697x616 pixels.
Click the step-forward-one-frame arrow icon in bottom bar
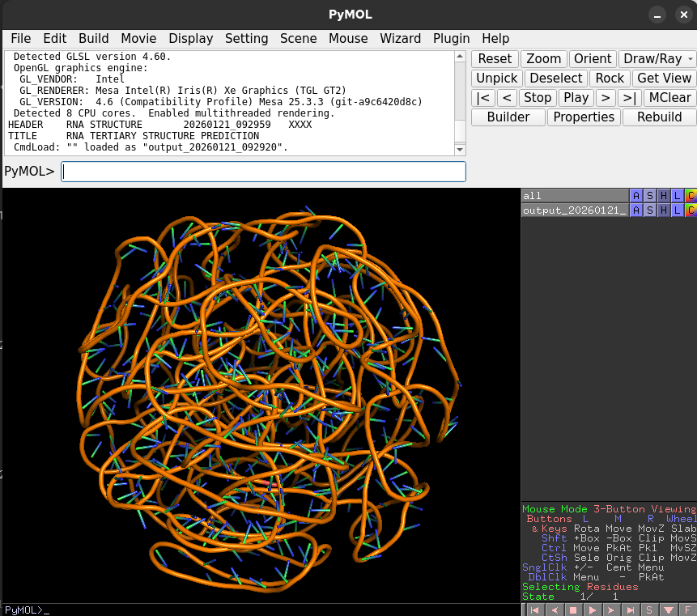tap(611, 610)
